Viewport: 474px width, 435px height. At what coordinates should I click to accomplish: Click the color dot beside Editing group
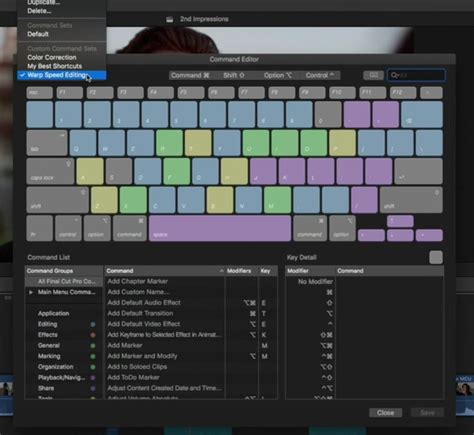[x=93, y=324]
